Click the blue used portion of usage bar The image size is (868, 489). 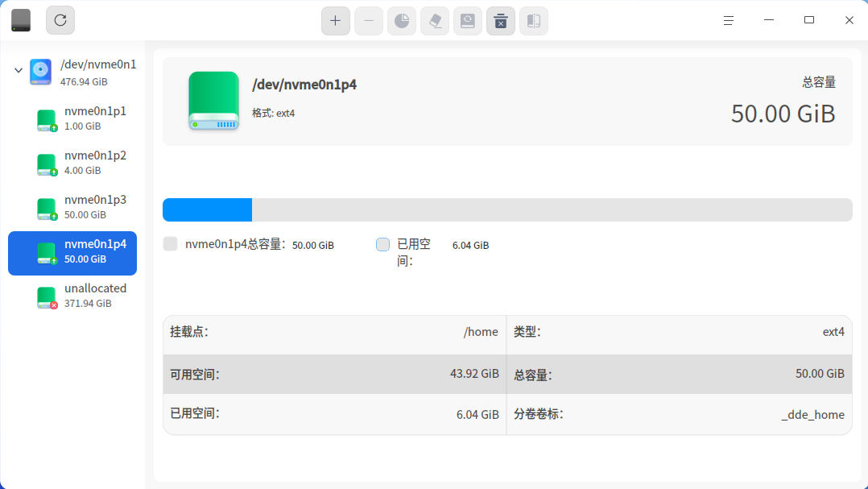pyautogui.click(x=208, y=210)
